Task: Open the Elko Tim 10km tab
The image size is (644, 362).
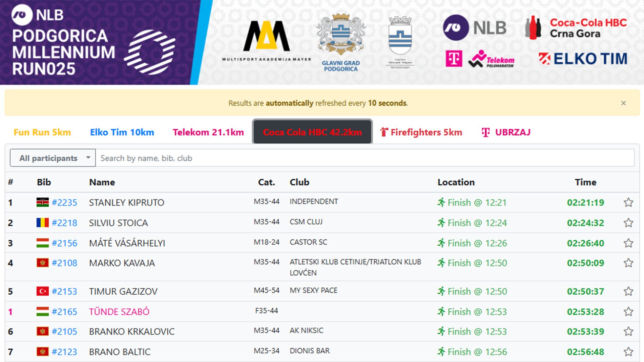Action: point(122,132)
